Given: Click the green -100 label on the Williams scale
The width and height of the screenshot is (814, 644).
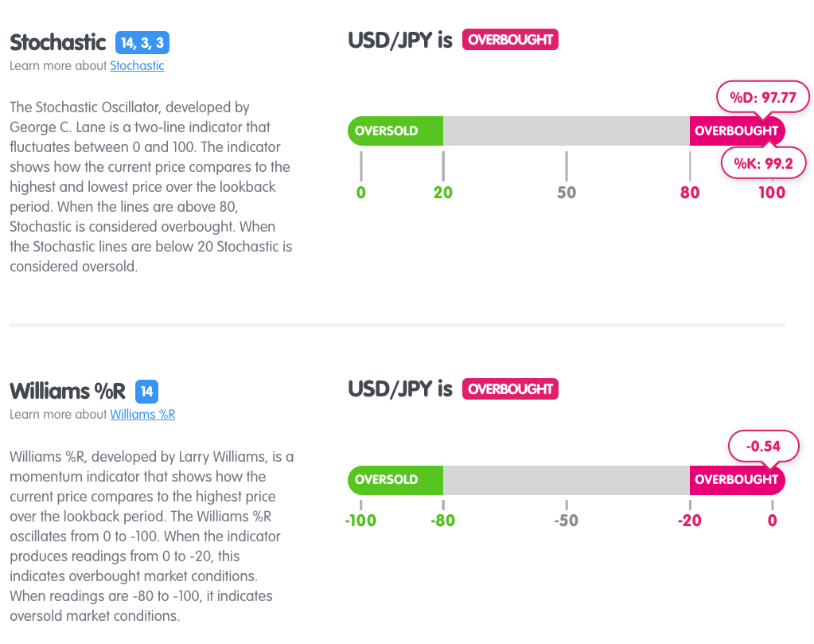Looking at the screenshot, I should (x=360, y=521).
